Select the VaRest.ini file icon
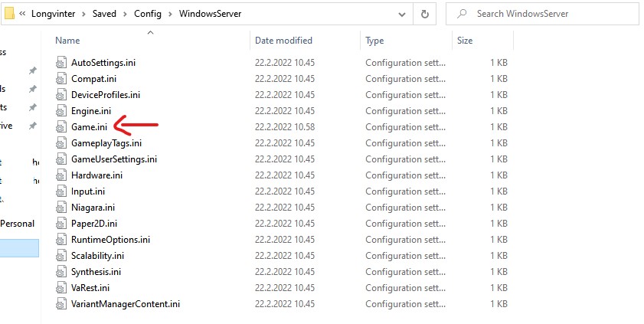Screen dimensions: 644x324 coord(62,288)
